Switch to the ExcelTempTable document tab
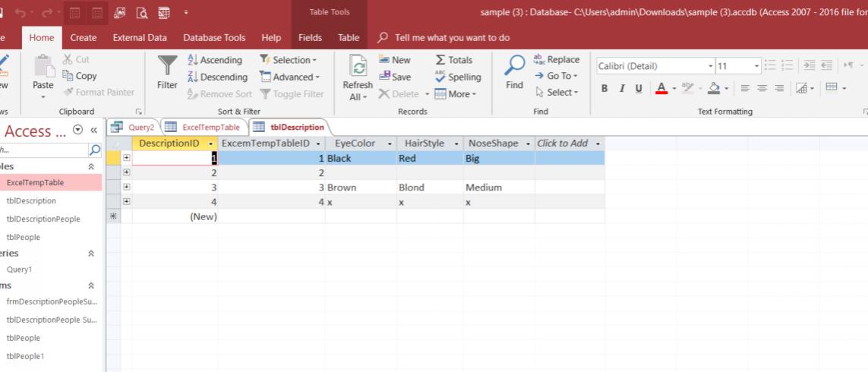 click(204, 127)
